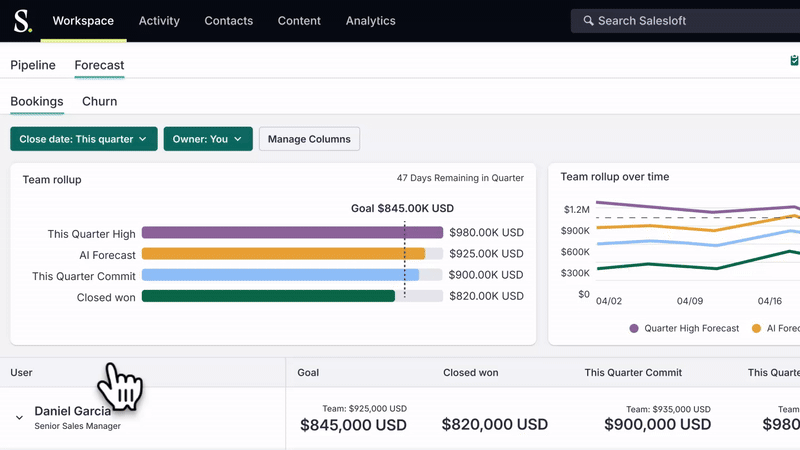Click the Daniel Garcia name
The width and height of the screenshot is (800, 450).
point(72,411)
